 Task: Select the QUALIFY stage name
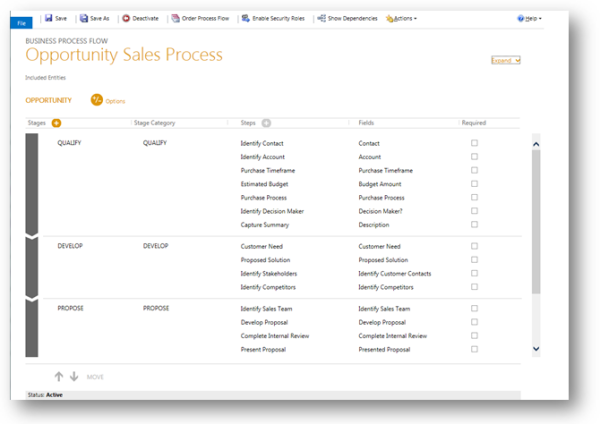point(69,143)
